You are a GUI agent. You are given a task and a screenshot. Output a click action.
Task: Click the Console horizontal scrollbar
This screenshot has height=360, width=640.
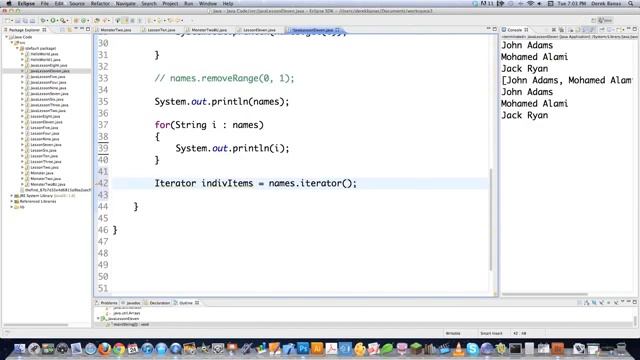544,294
